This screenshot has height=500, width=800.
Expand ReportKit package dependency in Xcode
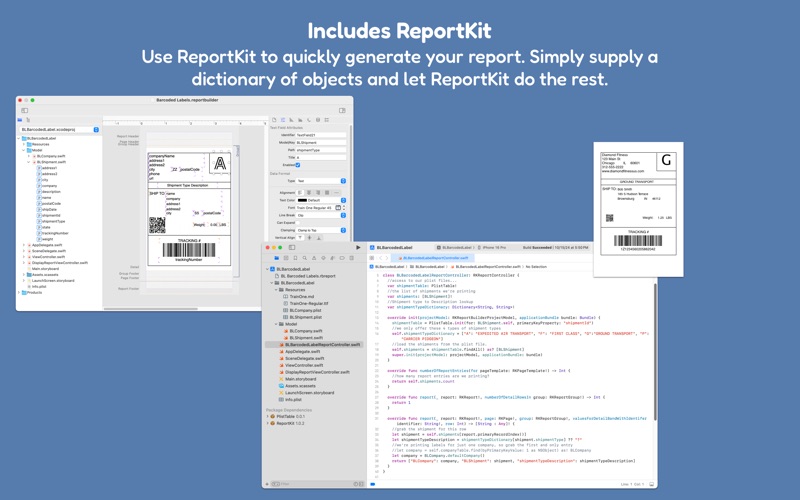[x=268, y=423]
